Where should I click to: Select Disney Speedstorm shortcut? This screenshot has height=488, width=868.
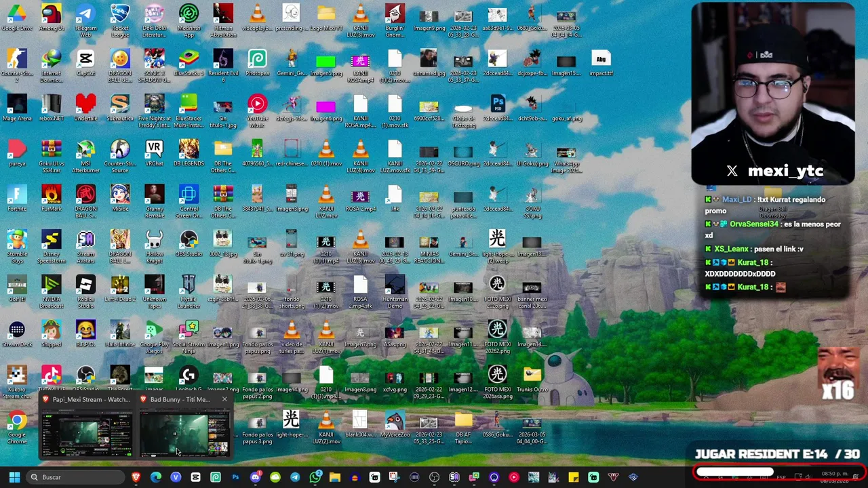tap(52, 247)
